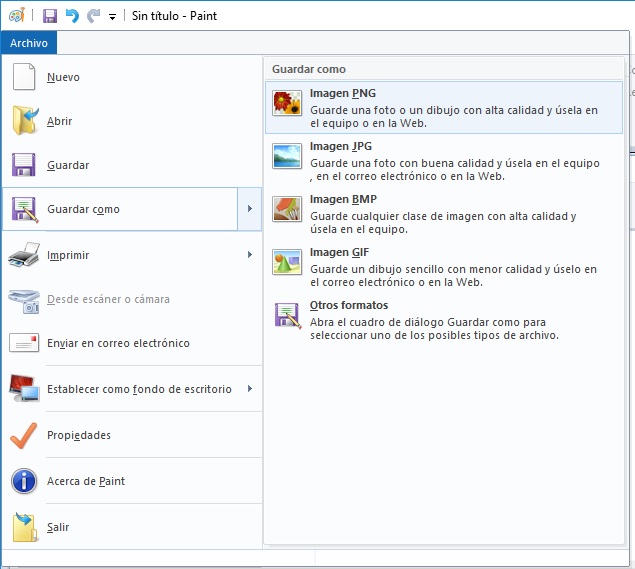Click the folder icon for Abrir
635x569 pixels.
pos(25,120)
